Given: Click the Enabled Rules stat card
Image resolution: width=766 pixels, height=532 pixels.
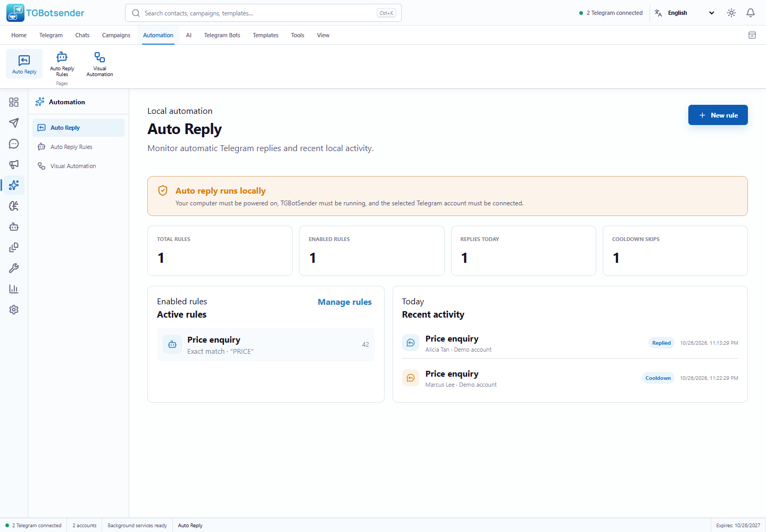Looking at the screenshot, I should pyautogui.click(x=372, y=251).
